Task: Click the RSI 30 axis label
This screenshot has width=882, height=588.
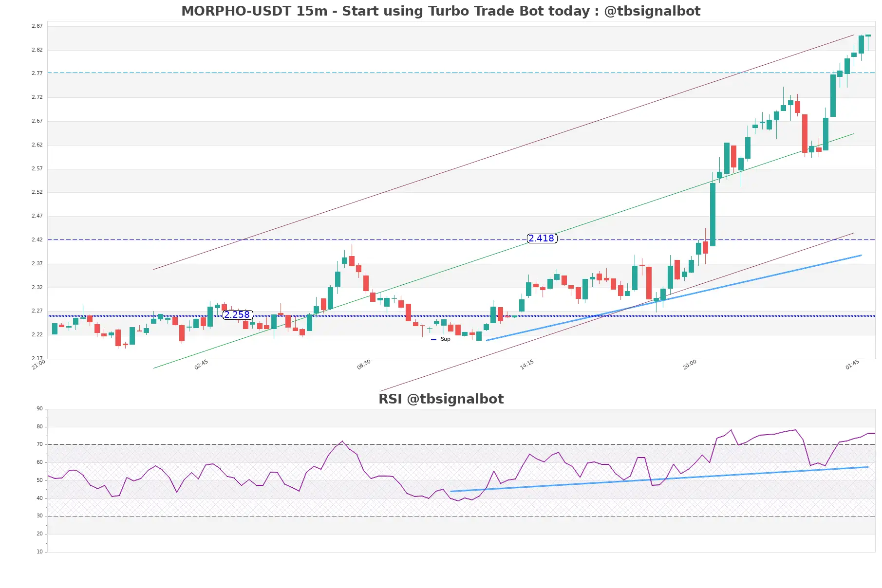Action: click(39, 515)
